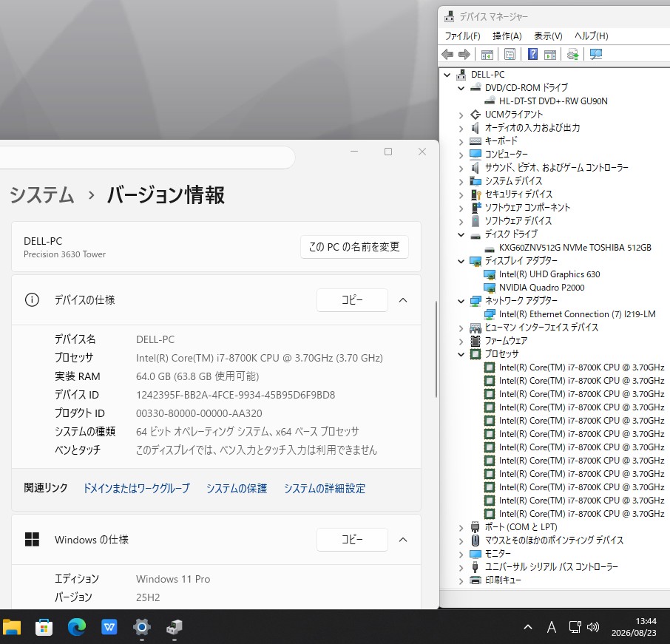
Task: Select NVIDIA Quadro P2000 adapter
Action: click(x=541, y=288)
